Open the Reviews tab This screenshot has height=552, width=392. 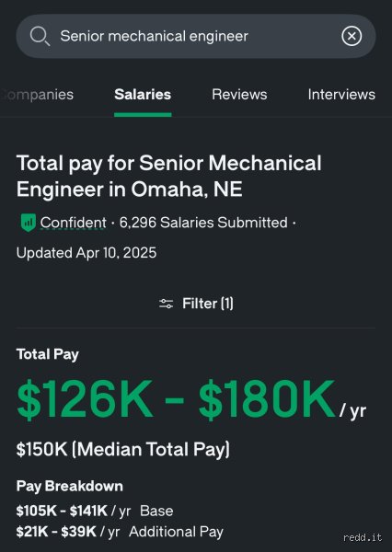(x=239, y=95)
